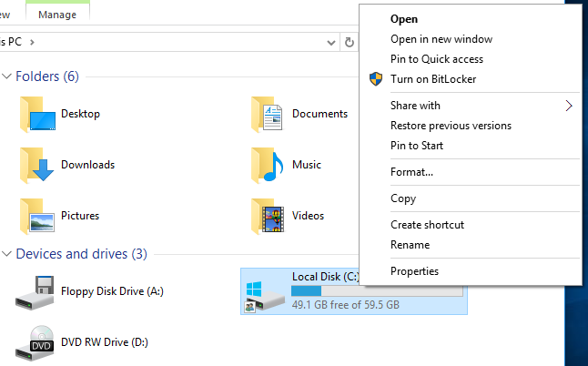Choose Open in new window

[441, 39]
